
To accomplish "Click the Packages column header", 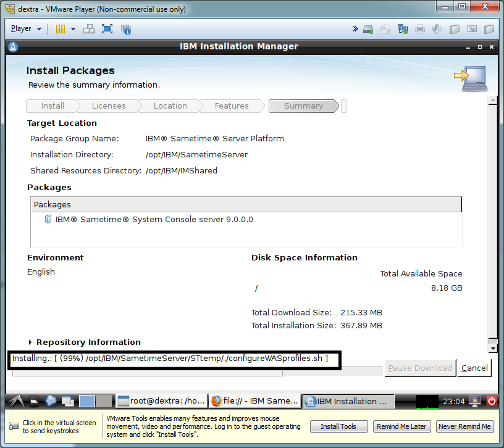I will pos(246,205).
